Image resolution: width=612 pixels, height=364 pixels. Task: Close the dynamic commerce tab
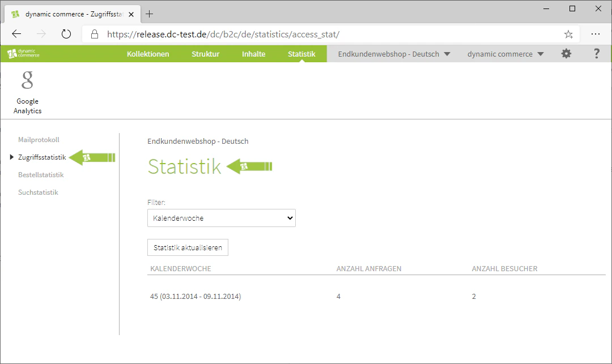click(x=131, y=14)
